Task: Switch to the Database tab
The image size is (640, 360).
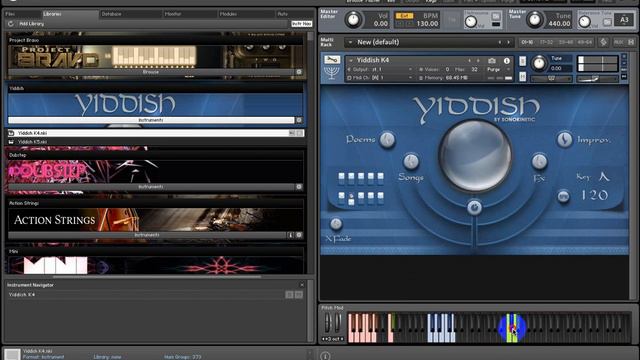Action: point(130,14)
